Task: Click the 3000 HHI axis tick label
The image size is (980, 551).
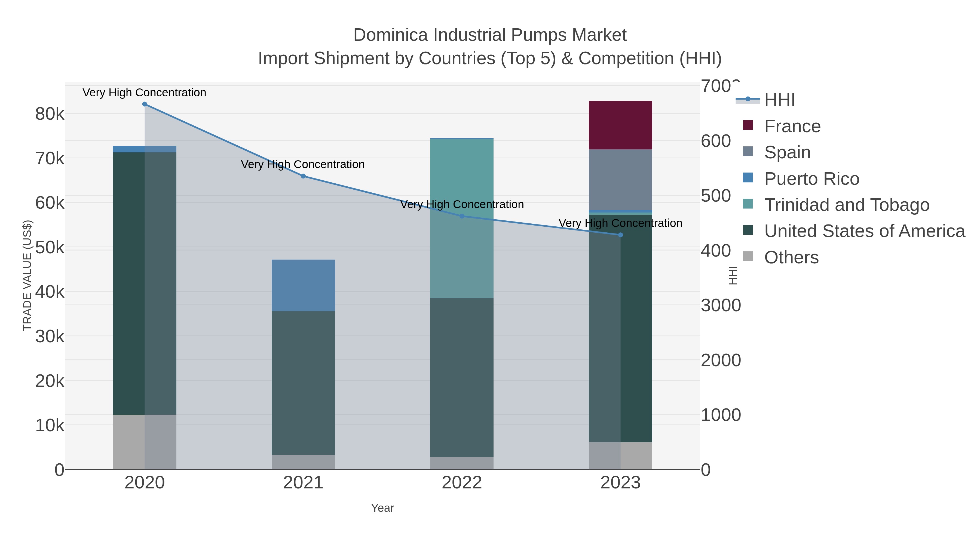Action: 721,305
